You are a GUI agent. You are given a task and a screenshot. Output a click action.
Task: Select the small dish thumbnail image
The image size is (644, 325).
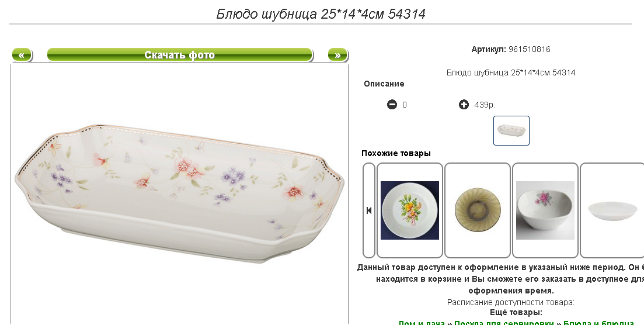[511, 130]
